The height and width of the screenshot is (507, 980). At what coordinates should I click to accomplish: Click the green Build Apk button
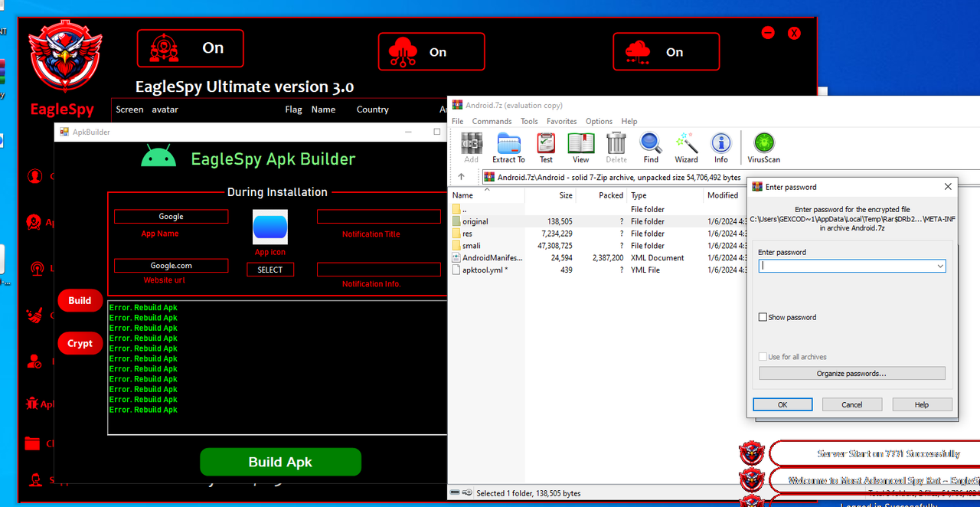280,462
